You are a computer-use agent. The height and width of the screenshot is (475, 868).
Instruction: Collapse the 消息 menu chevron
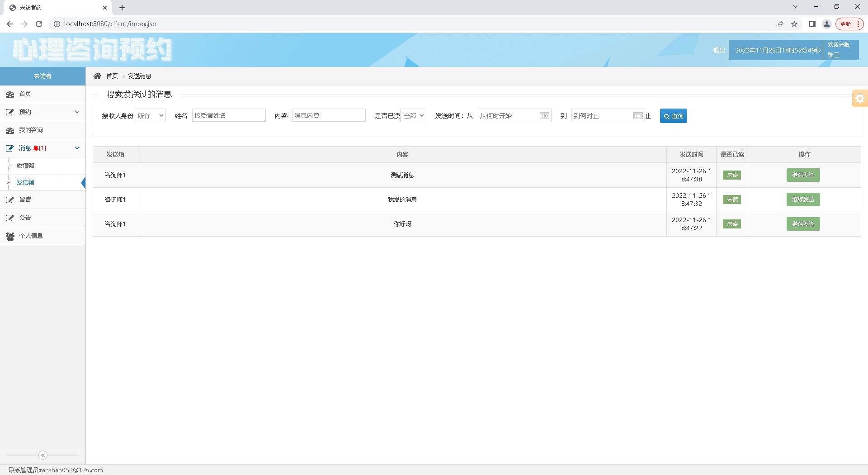[77, 148]
